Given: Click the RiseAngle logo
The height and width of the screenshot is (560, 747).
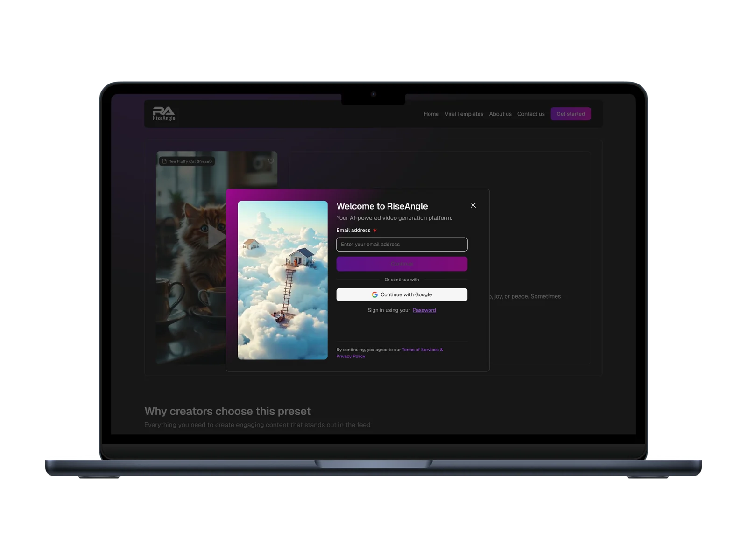Looking at the screenshot, I should point(164,114).
